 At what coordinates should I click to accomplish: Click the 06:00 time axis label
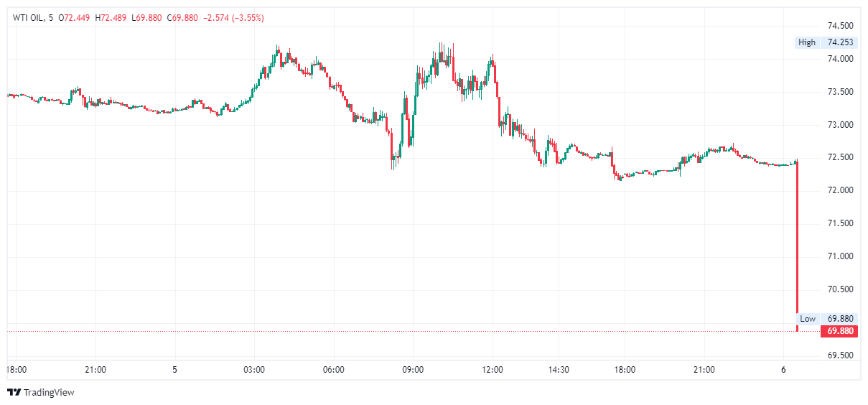point(334,370)
